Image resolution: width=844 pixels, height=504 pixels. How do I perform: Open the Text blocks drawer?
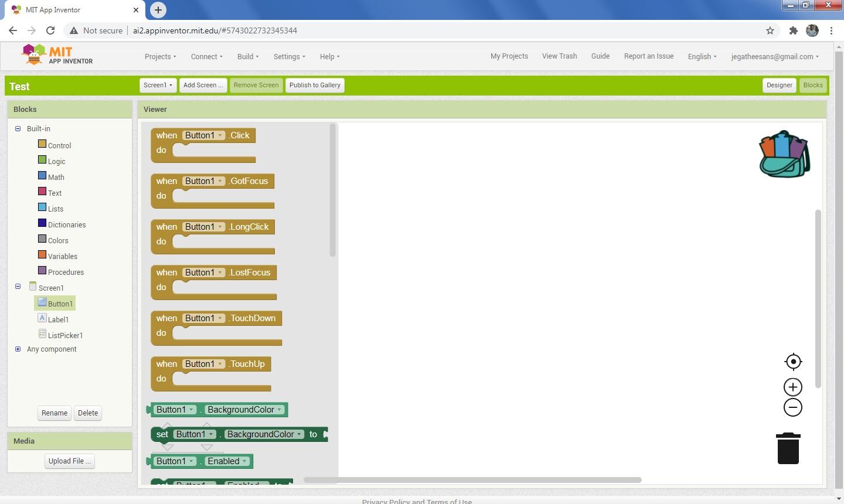tap(55, 192)
